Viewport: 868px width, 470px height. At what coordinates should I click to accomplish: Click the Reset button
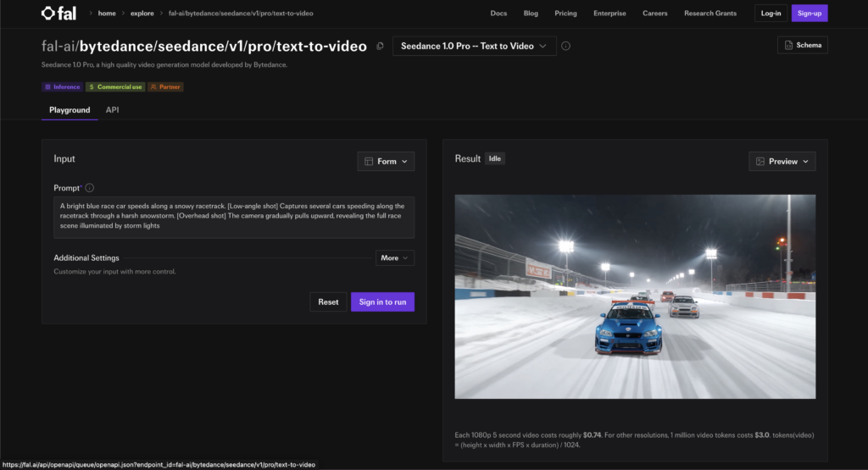tap(328, 302)
